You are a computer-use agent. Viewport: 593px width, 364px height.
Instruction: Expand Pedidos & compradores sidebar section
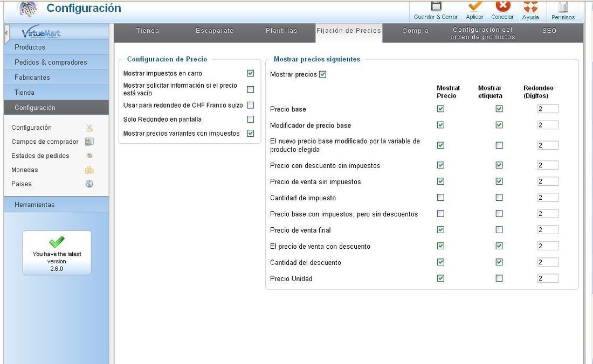[x=57, y=62]
